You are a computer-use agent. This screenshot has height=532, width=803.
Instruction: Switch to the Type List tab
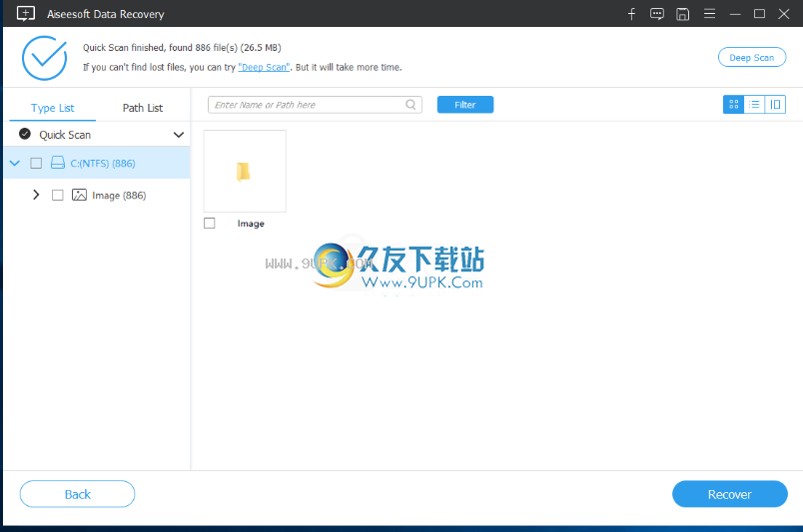tap(53, 108)
